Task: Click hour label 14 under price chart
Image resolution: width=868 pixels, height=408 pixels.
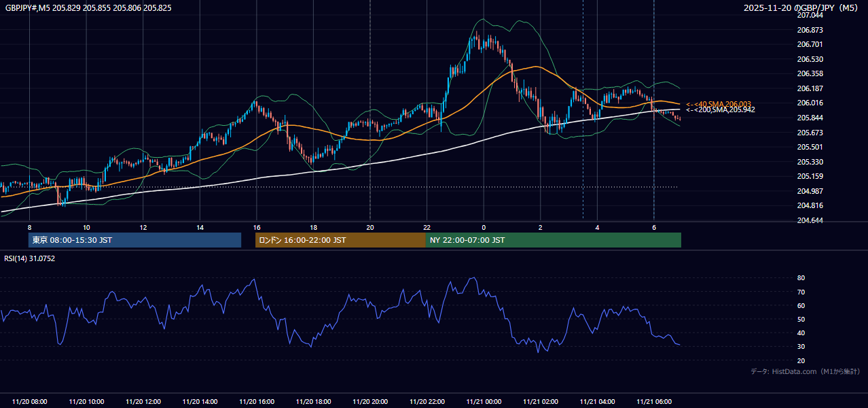Action: point(200,227)
